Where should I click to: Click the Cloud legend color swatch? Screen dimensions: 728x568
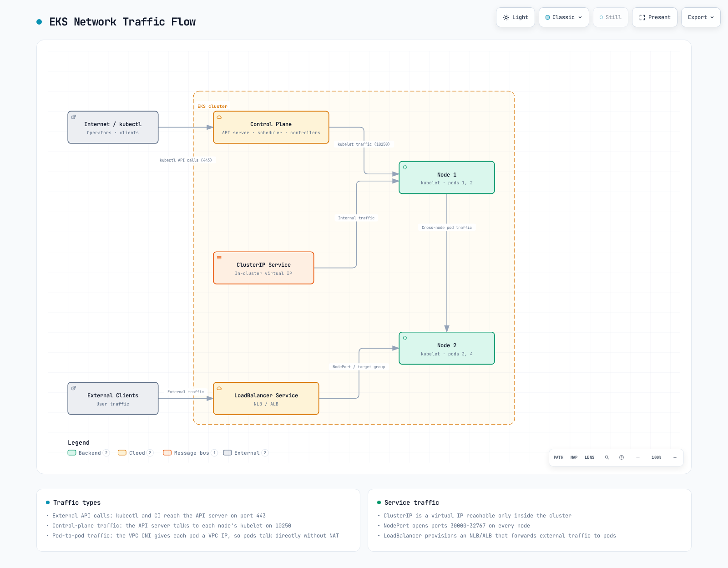(x=122, y=453)
